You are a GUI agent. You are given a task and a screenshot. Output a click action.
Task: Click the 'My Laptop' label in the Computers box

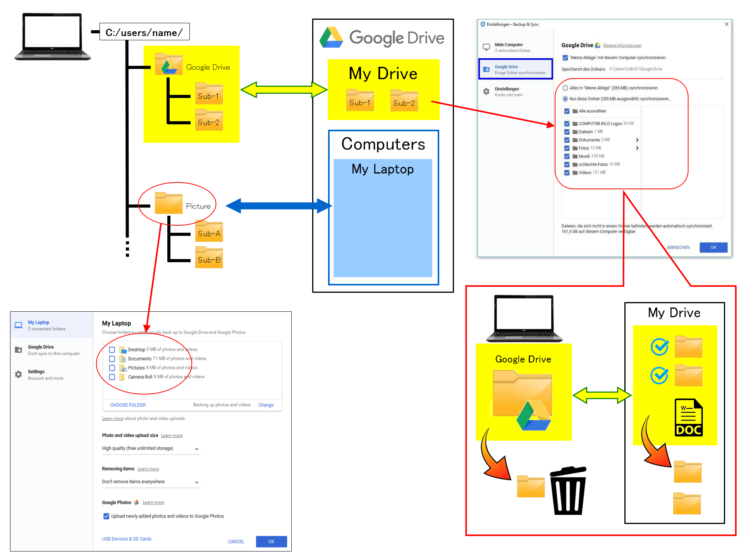[x=383, y=169]
